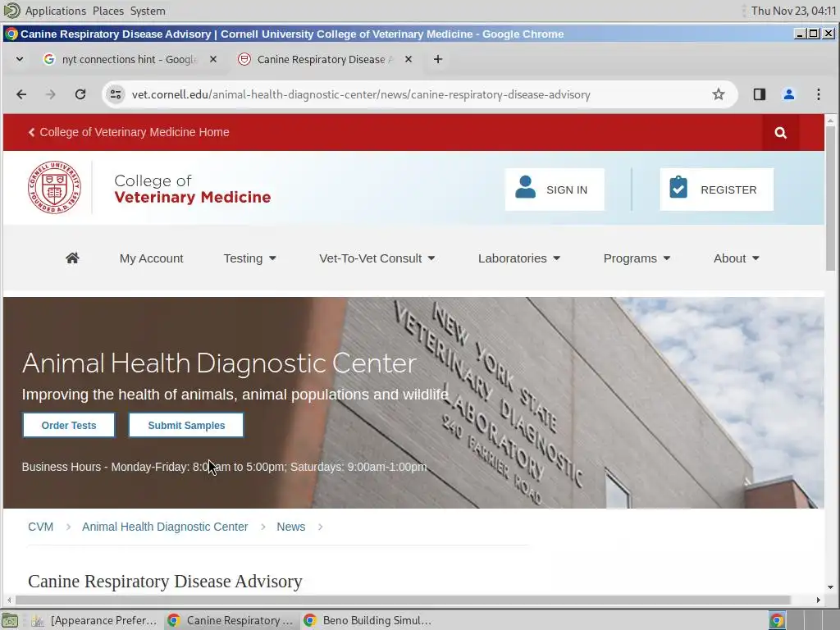Click Canine Respiratory taskbar entry

pyautogui.click(x=231, y=620)
